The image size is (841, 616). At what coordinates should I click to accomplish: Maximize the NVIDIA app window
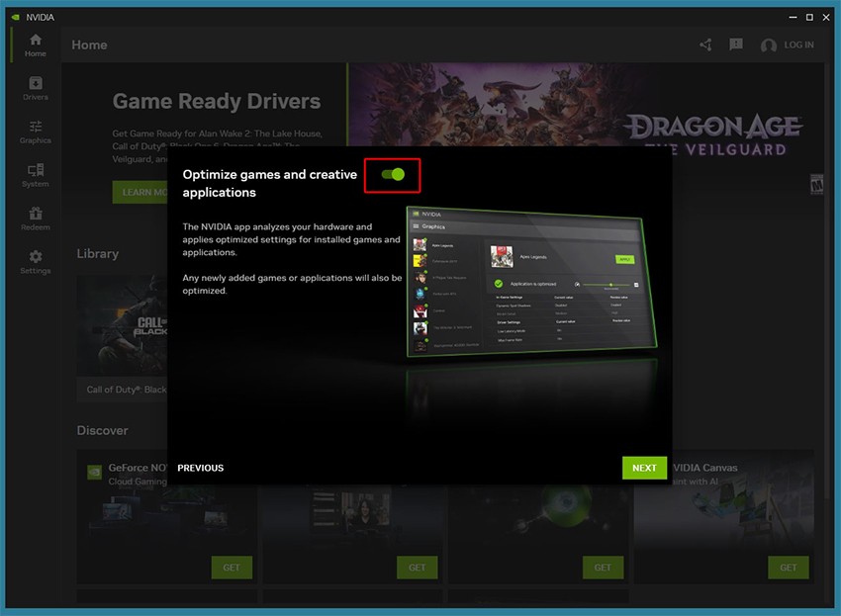coord(809,17)
